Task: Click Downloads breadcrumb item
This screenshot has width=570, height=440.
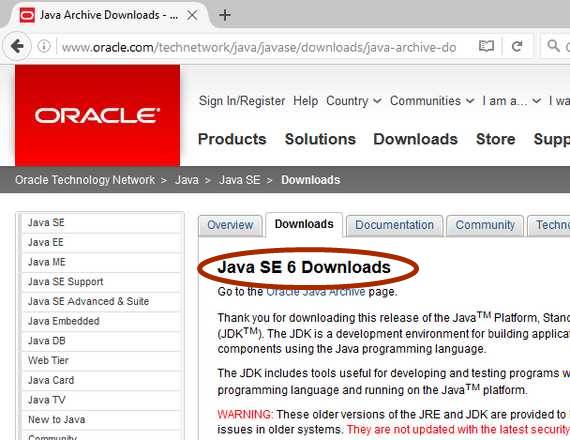Action: (x=311, y=180)
